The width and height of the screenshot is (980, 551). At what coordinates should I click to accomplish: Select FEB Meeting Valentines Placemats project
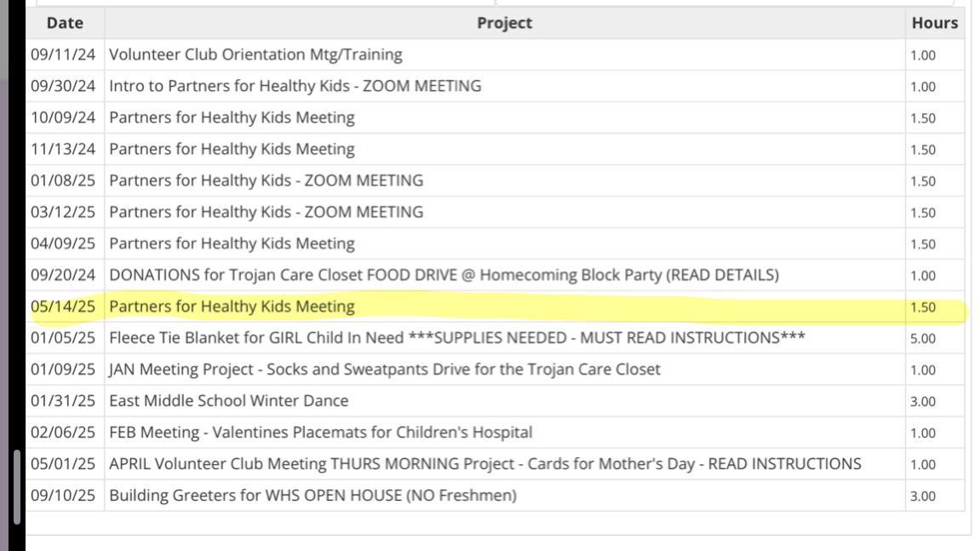point(320,433)
